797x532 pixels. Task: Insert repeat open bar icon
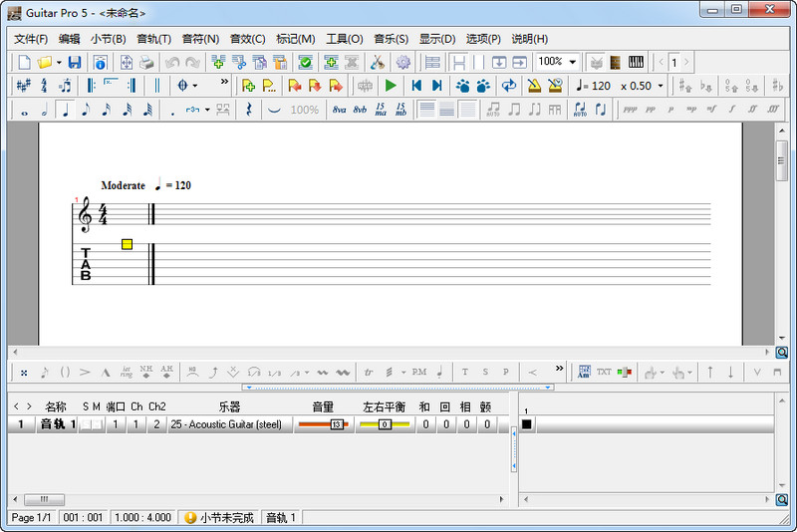pyautogui.click(x=91, y=86)
